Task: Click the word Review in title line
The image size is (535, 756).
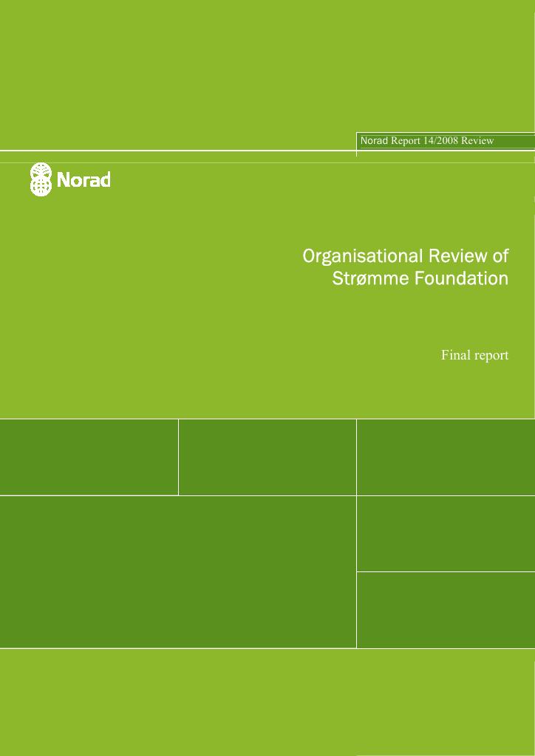Action: tap(458, 256)
